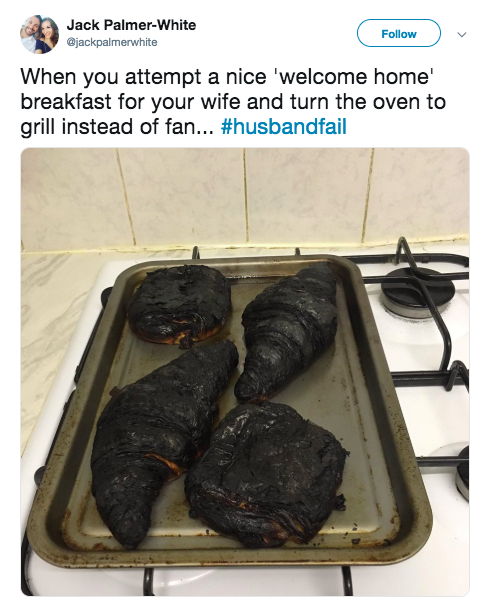Click the tiled wall in the photo
Screen dimensions: 488x603
245,195
